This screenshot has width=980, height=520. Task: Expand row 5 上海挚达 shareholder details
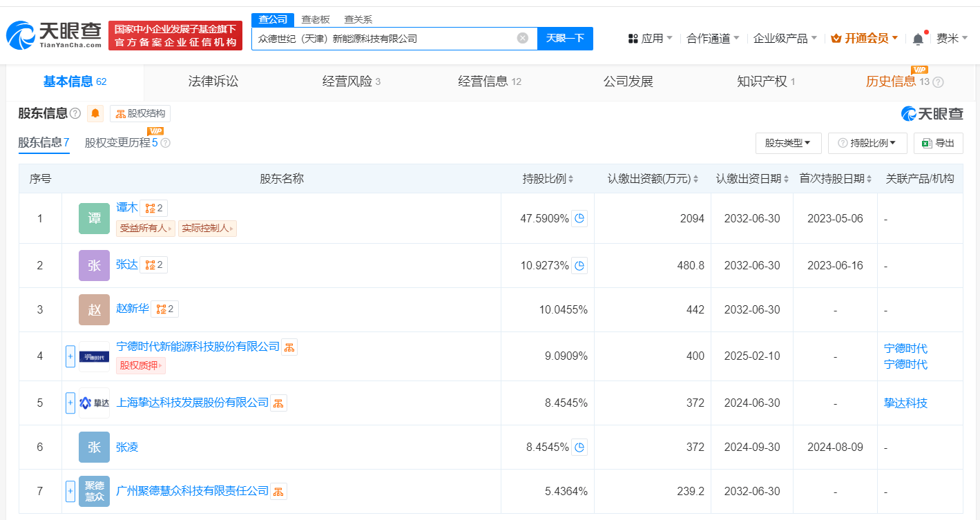point(70,403)
